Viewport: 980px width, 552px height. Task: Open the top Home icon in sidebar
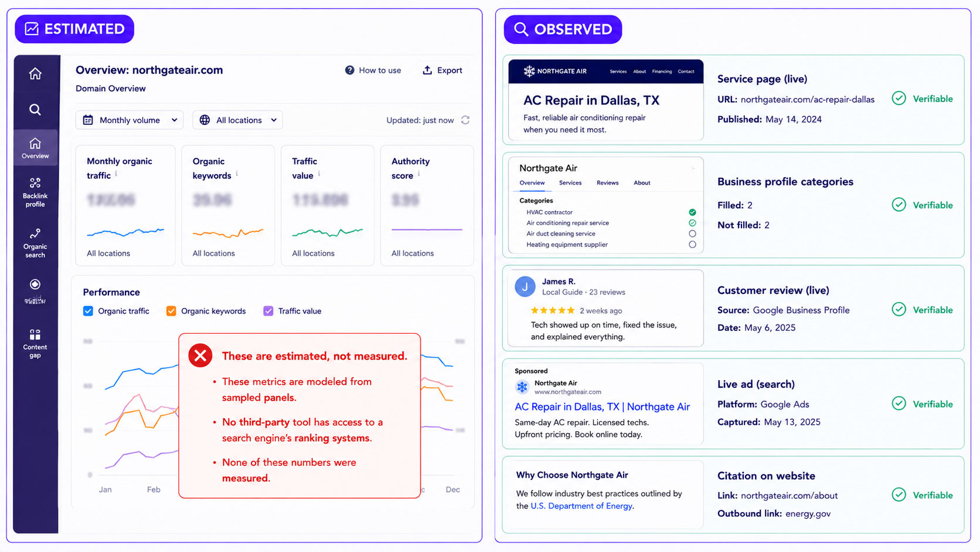(35, 73)
